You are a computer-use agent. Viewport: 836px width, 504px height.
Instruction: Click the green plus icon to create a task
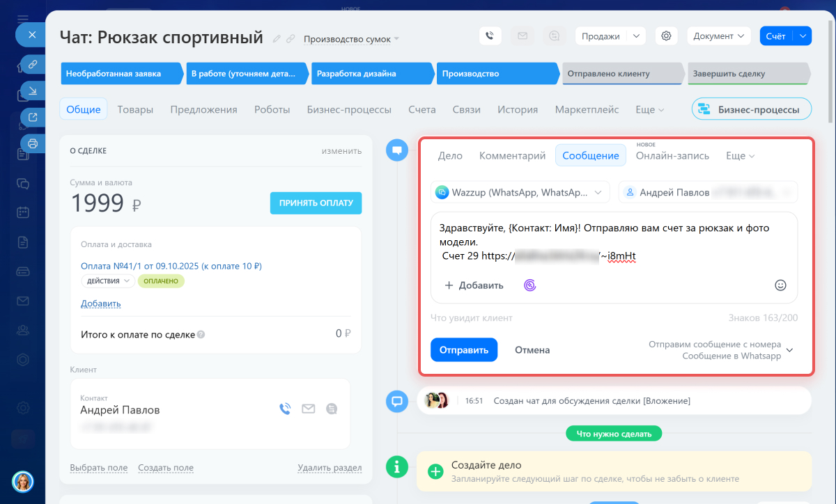point(435,471)
